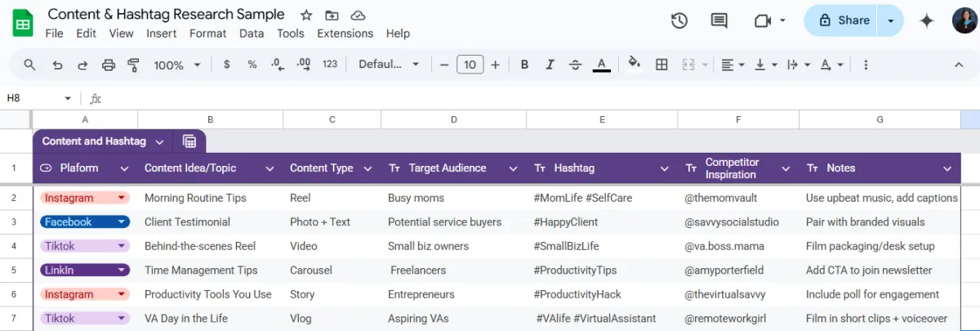Open vertical align dropdown
Image resolution: width=980 pixels, height=331 pixels.
pyautogui.click(x=765, y=65)
